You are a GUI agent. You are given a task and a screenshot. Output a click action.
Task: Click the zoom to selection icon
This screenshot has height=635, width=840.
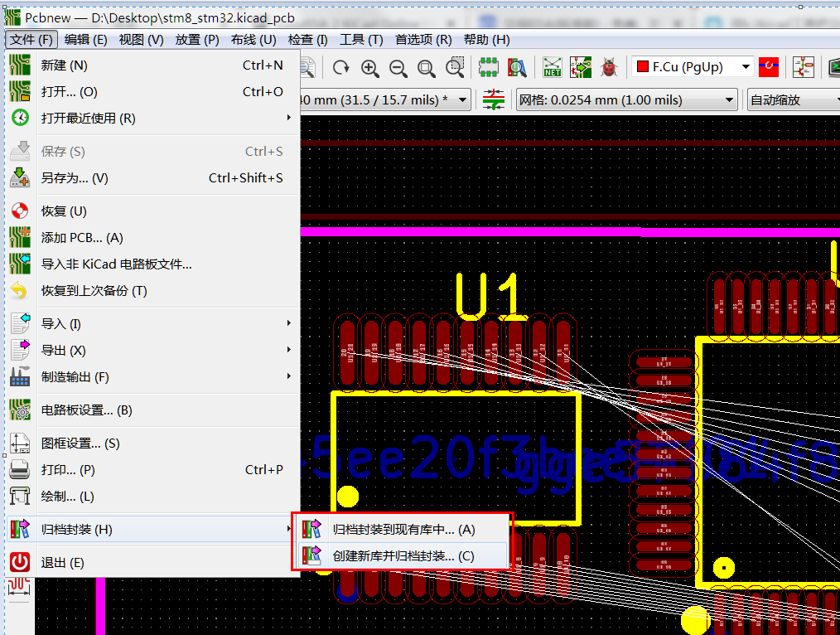pyautogui.click(x=455, y=67)
